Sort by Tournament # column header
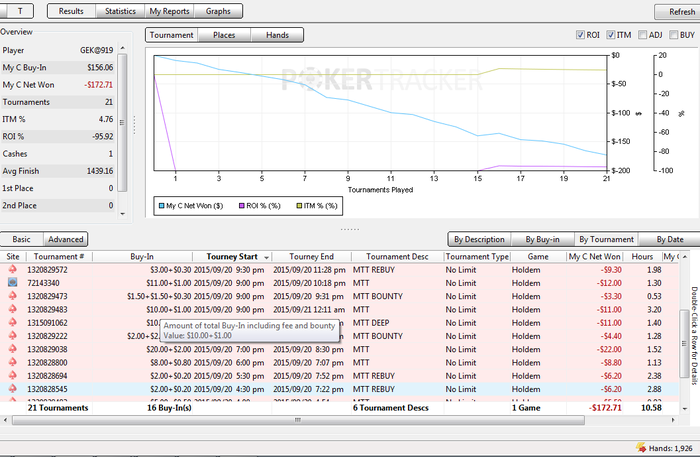This screenshot has height=457, width=700. 59,257
